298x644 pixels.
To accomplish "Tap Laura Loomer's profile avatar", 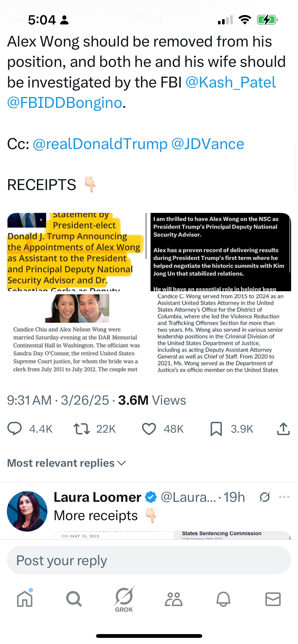I will coord(27,511).
